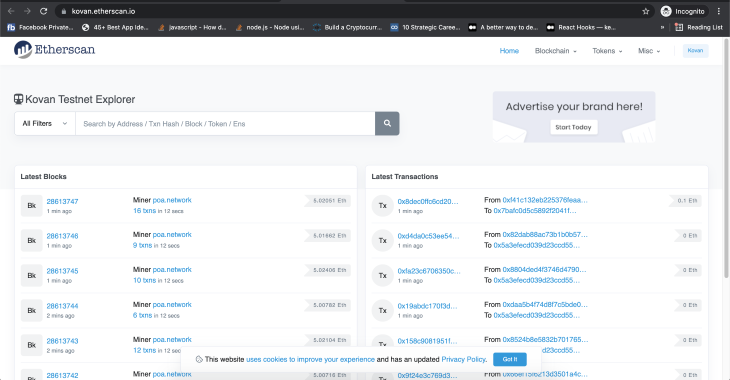Click the browser forward arrow
The image size is (730, 380).
27,11
